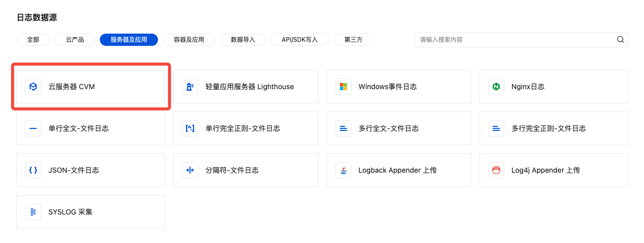Click the 单行完全正则-文件日志 regex icon

(190, 128)
